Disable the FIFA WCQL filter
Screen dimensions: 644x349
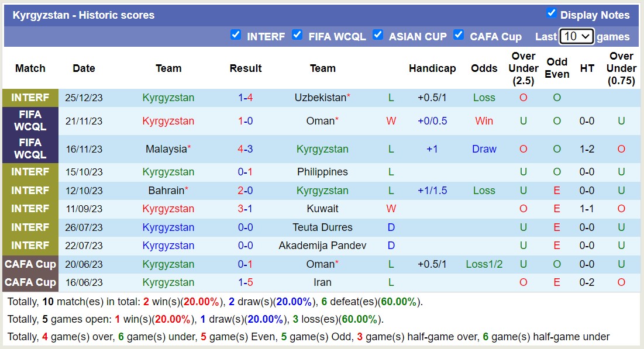tap(298, 35)
